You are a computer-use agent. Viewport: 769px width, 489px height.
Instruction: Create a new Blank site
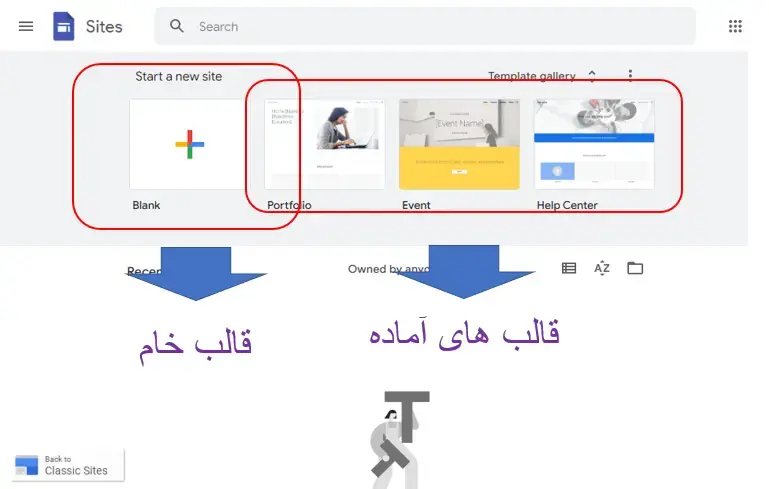[189, 144]
